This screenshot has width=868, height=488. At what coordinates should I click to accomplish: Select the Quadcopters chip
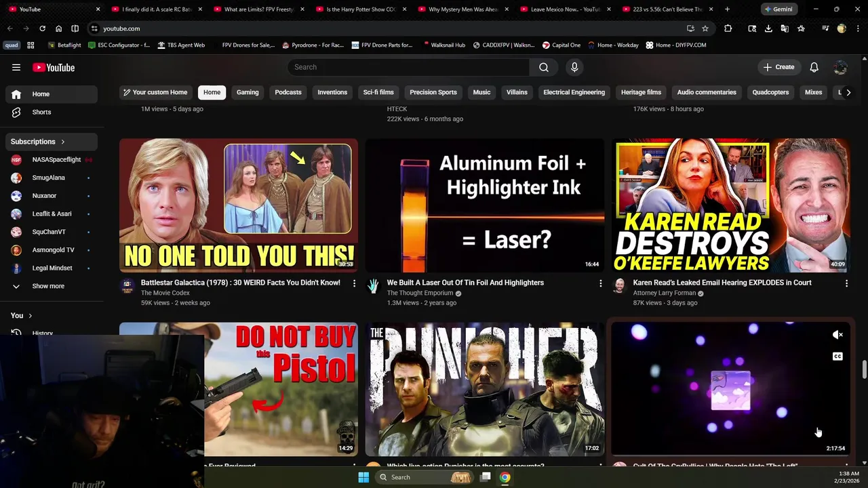point(770,92)
